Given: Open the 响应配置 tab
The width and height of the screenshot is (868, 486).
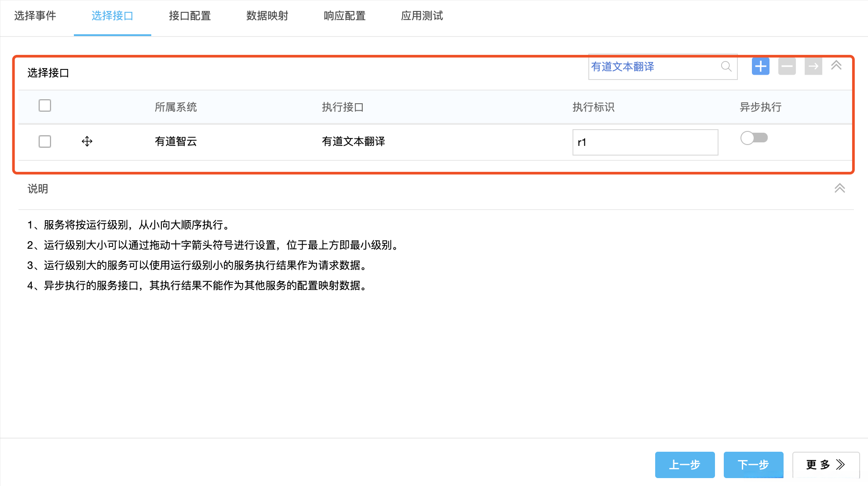Looking at the screenshot, I should (x=345, y=16).
